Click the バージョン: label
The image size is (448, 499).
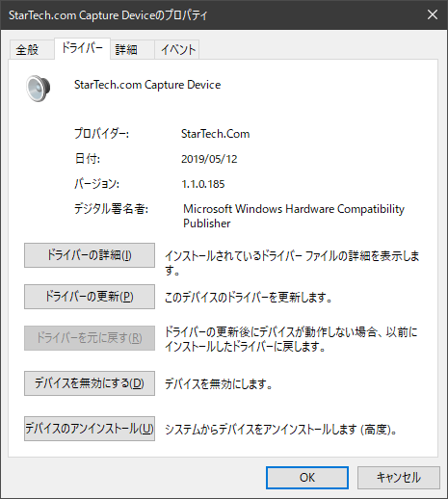pos(96,184)
